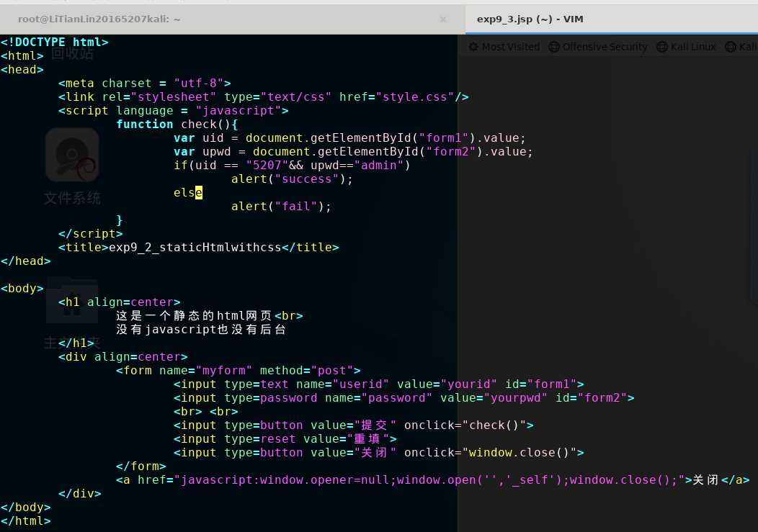The height and width of the screenshot is (532, 758).
Task: Click the form name="myform" line
Action: [x=238, y=371]
